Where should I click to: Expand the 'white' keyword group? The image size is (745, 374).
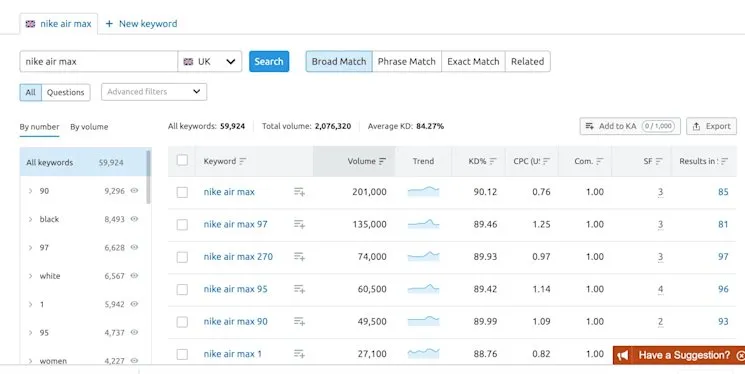(x=30, y=276)
